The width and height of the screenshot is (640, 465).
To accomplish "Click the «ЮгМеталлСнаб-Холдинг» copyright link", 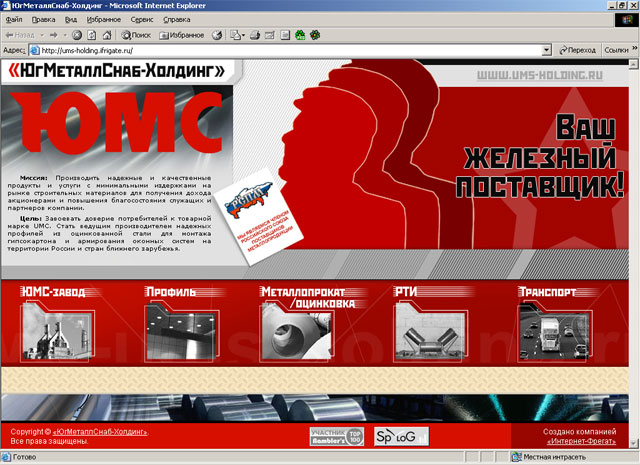I will click(100, 432).
